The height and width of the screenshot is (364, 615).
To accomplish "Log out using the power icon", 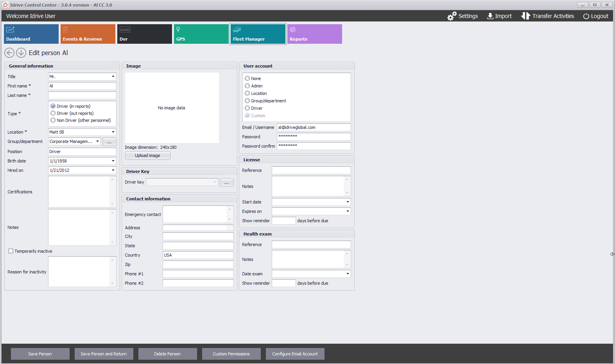I will click(x=586, y=16).
